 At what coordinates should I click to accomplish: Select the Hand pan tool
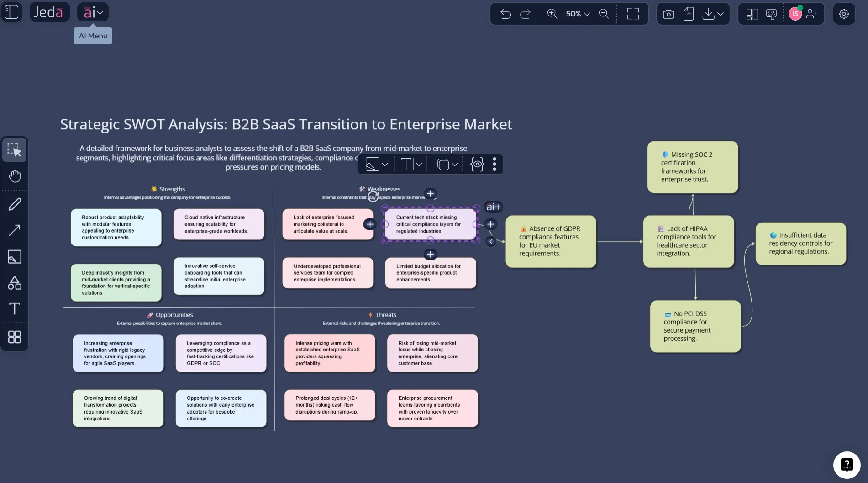[x=14, y=176]
